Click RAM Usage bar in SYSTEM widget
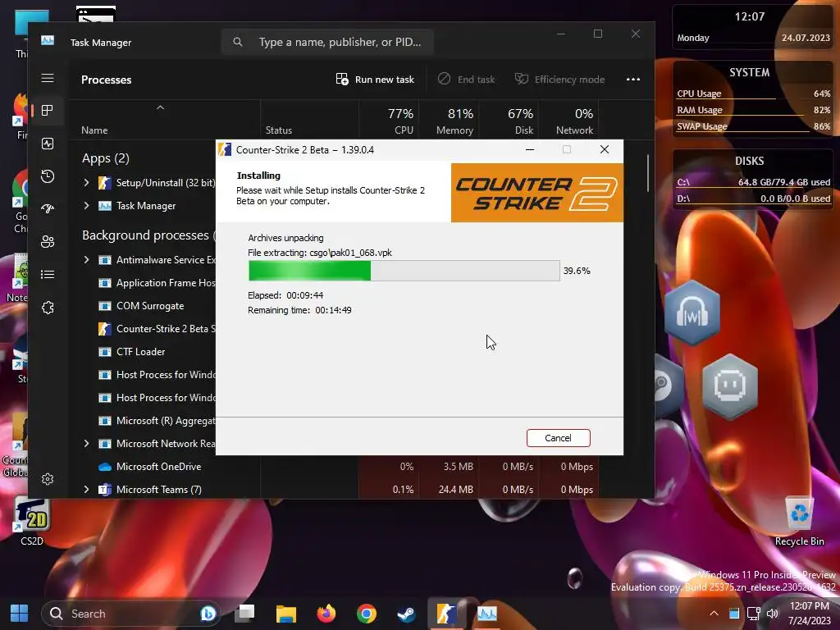This screenshot has height=630, width=840. pyautogui.click(x=753, y=111)
